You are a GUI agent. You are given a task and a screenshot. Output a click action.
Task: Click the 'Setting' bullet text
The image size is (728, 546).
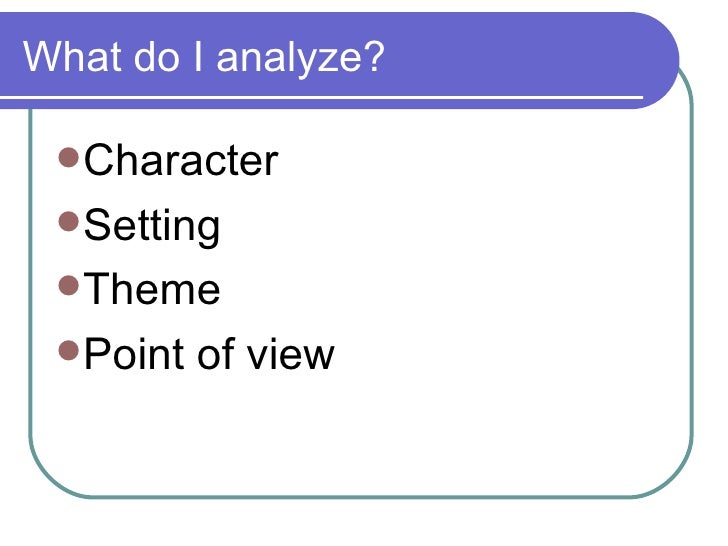click(152, 226)
